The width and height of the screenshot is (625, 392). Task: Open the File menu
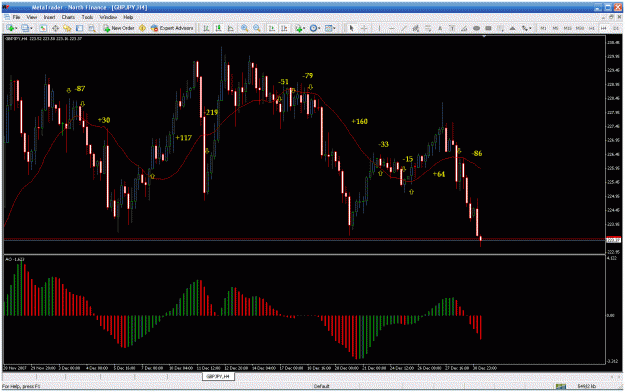point(16,17)
